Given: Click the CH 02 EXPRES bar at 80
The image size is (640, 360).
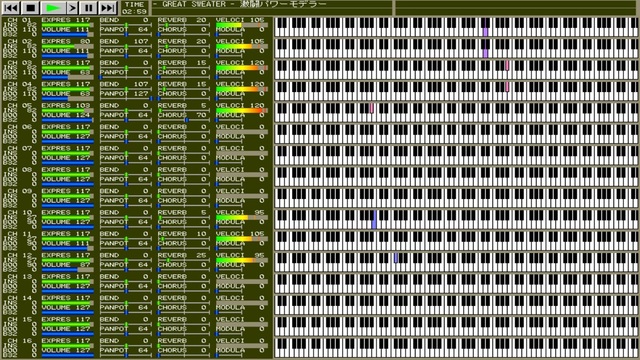Looking at the screenshot, I should 67,46.
